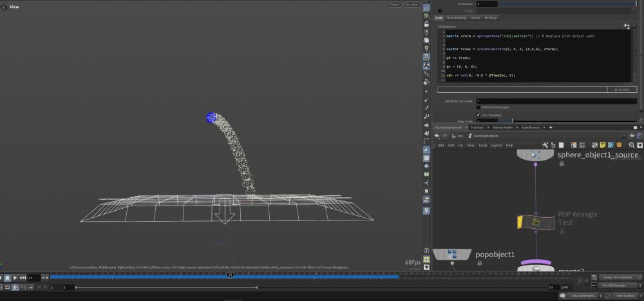This screenshot has height=301, width=644.
Task: Switch to the Code tab
Action: pyautogui.click(x=439, y=17)
